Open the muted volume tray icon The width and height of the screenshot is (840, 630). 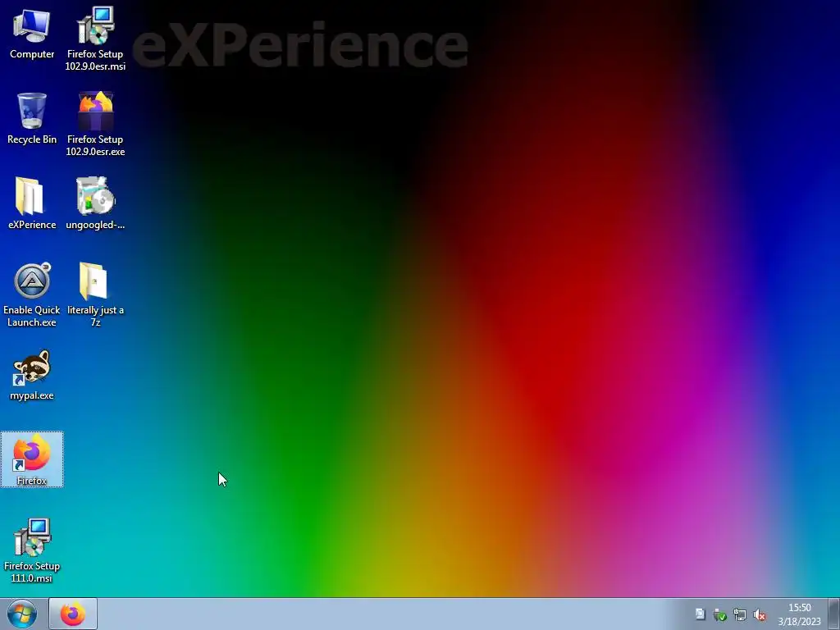[760, 615]
